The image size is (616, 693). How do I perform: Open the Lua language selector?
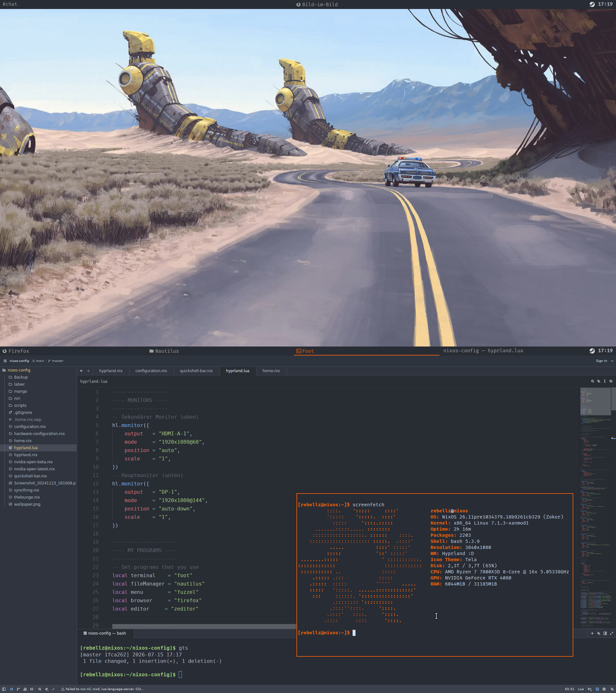point(581,689)
